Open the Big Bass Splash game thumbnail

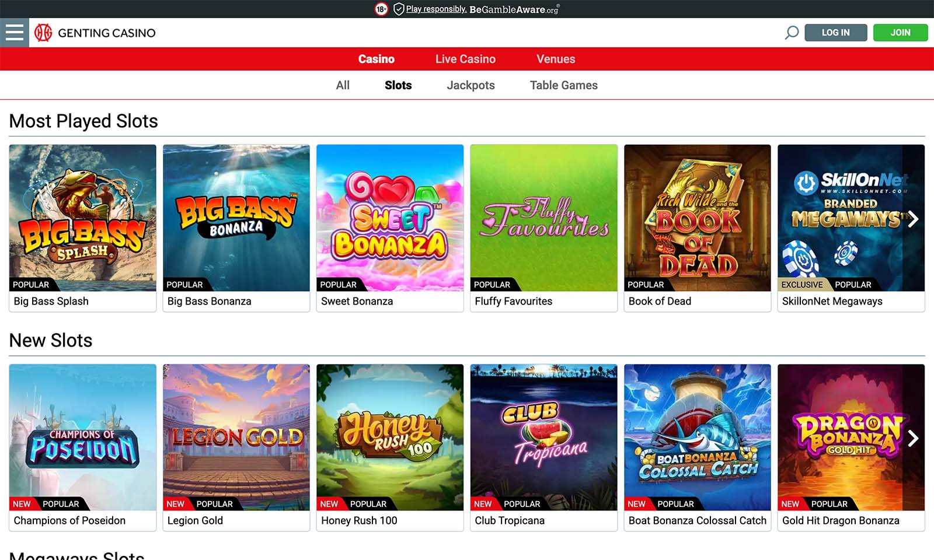click(x=83, y=218)
